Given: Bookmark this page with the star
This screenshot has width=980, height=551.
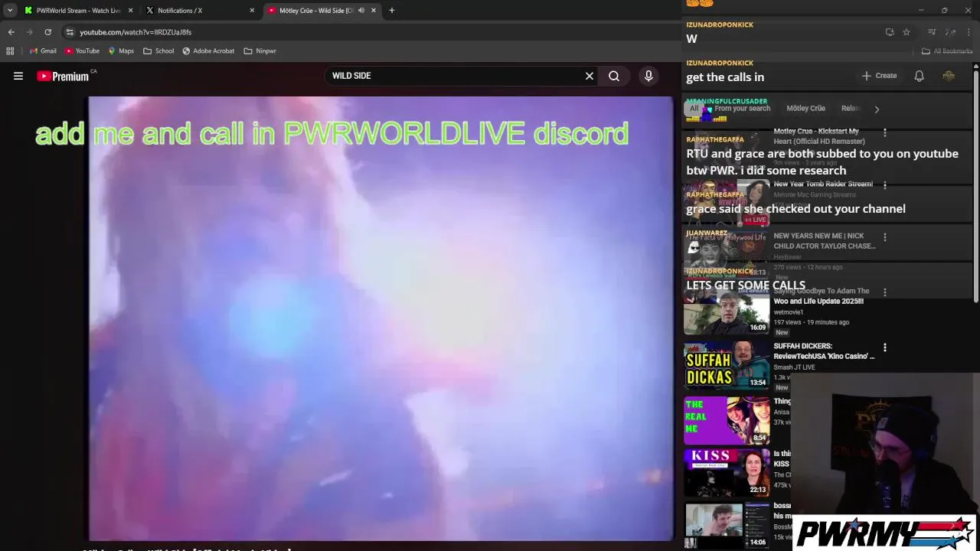Looking at the screenshot, I should [x=906, y=32].
